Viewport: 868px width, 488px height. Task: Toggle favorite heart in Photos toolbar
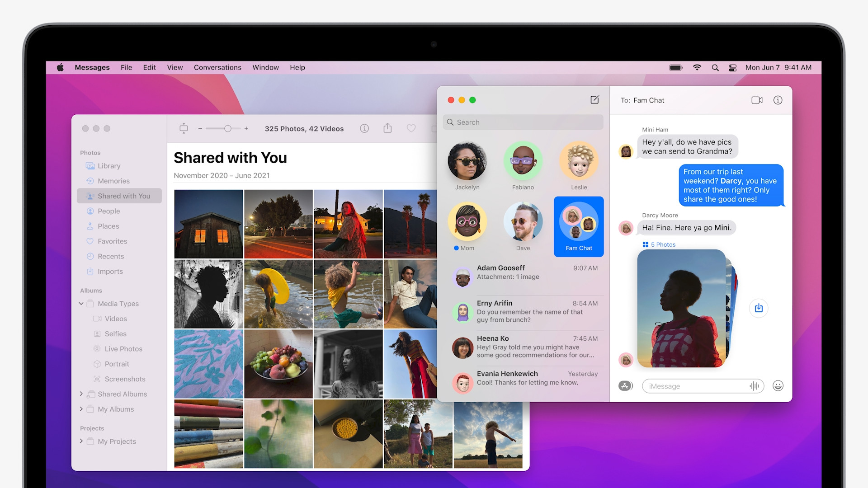tap(411, 129)
